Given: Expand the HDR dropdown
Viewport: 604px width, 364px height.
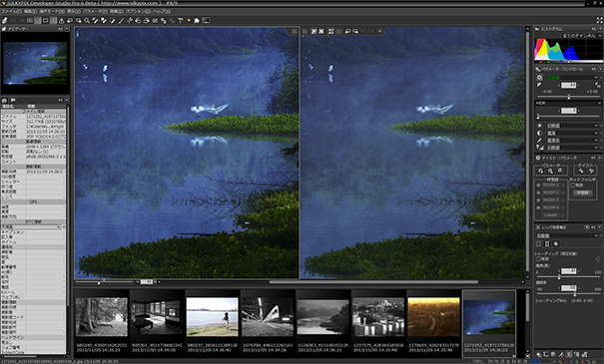Looking at the screenshot, I should pos(569,103).
